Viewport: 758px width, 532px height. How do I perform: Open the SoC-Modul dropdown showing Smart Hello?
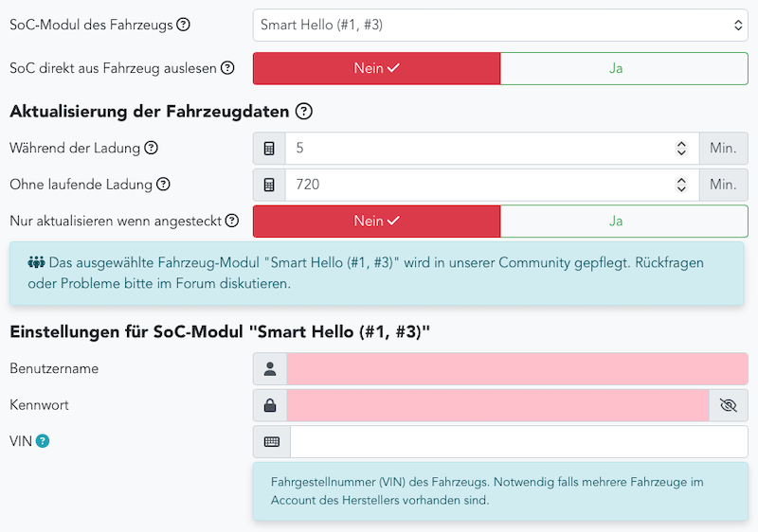500,26
